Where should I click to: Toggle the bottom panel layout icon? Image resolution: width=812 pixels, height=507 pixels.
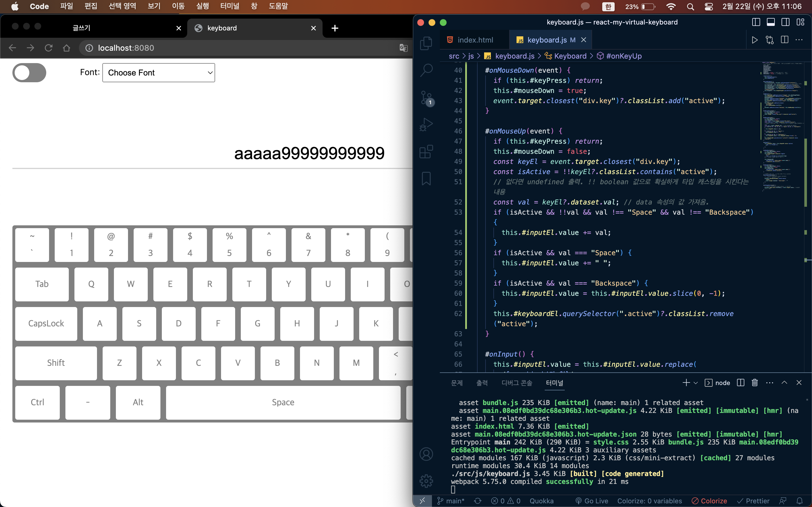click(x=771, y=22)
